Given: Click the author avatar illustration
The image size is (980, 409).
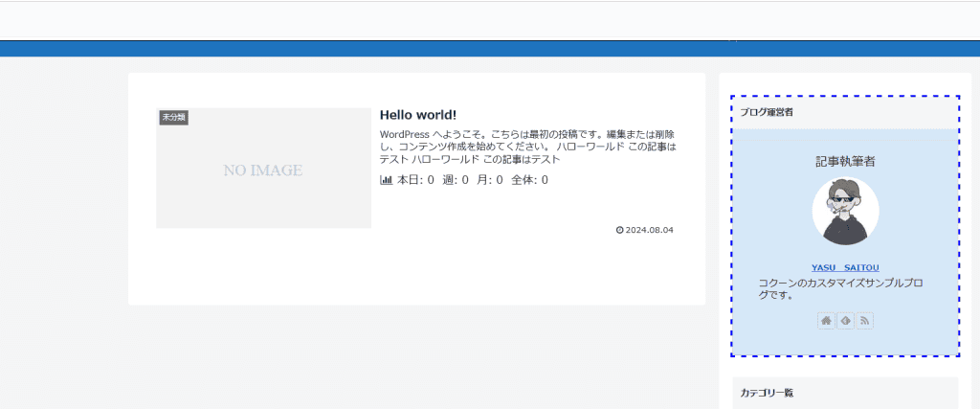Looking at the screenshot, I should 845,211.
